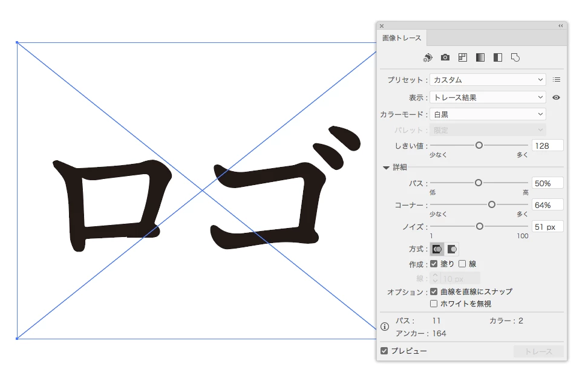
Task: Click the アンカー : 164 readout
Action: tap(421, 333)
